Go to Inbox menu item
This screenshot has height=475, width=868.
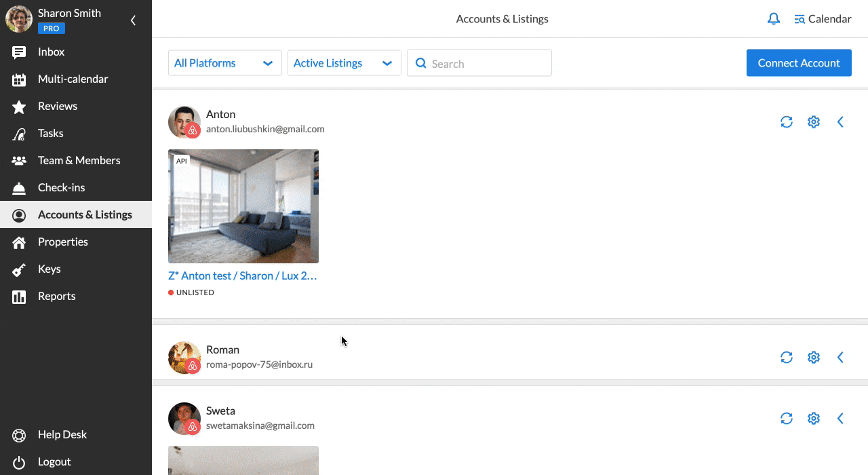pyautogui.click(x=76, y=52)
